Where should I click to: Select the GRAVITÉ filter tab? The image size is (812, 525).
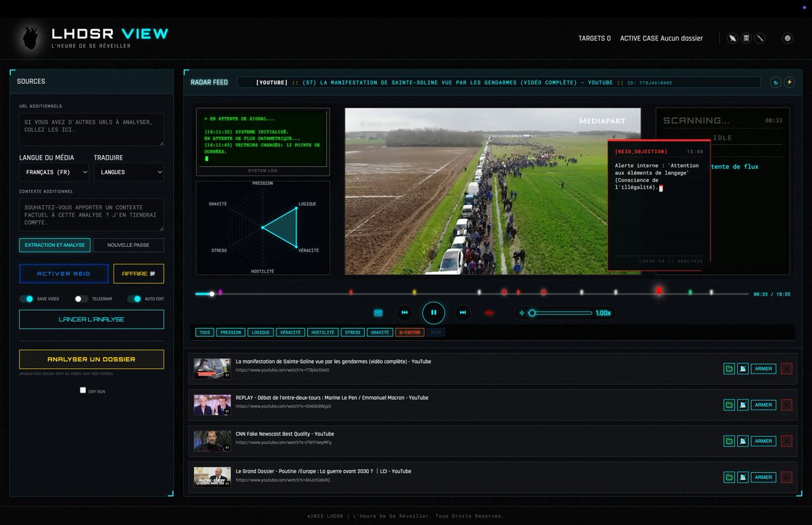380,332
